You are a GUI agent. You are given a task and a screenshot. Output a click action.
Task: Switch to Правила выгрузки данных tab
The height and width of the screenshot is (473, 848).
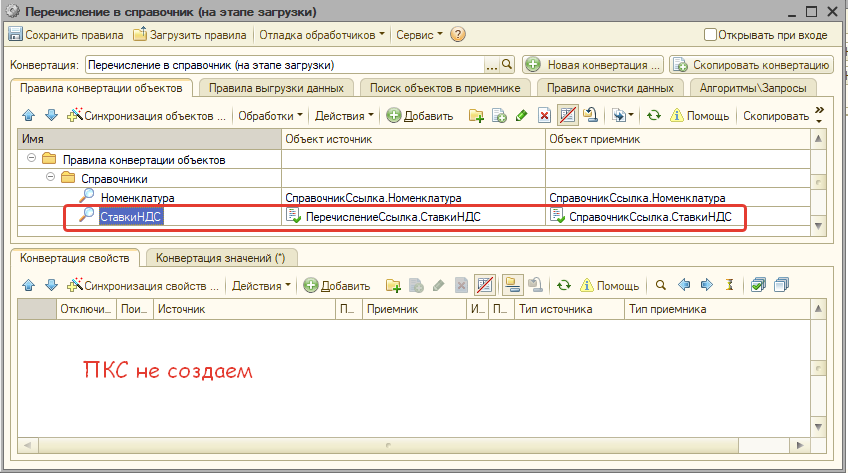(x=276, y=88)
